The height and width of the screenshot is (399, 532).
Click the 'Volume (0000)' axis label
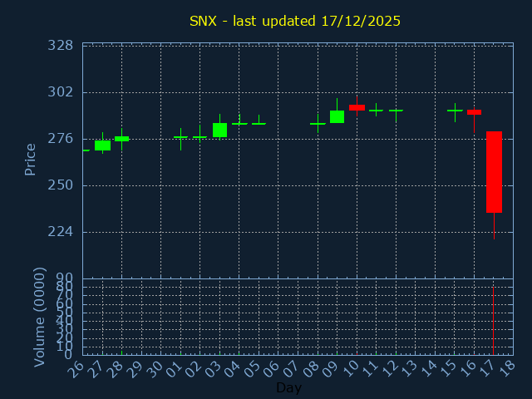pos(39,317)
